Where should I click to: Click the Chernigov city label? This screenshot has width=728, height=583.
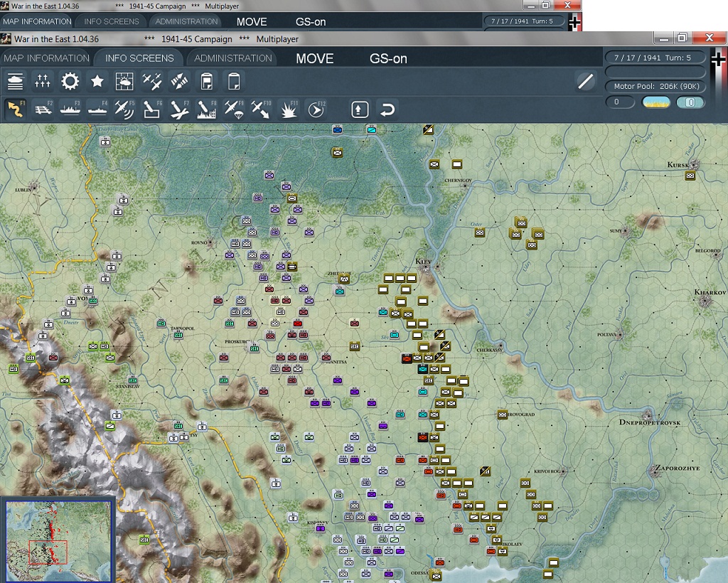[x=459, y=180]
